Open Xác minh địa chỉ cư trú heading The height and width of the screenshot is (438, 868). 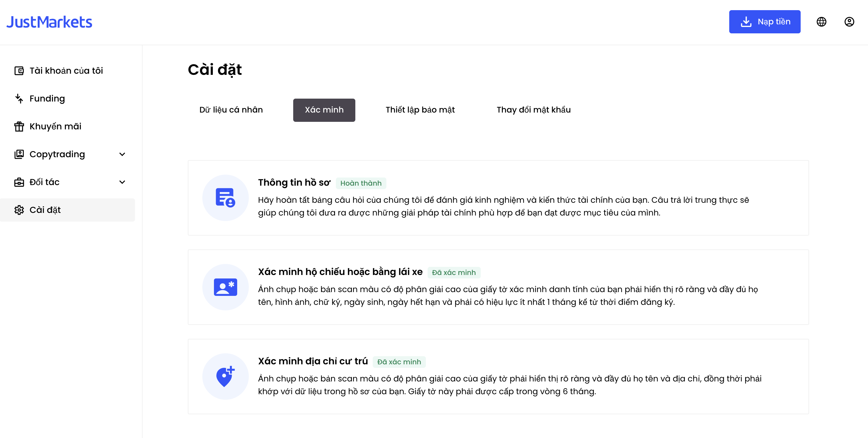pos(313,361)
